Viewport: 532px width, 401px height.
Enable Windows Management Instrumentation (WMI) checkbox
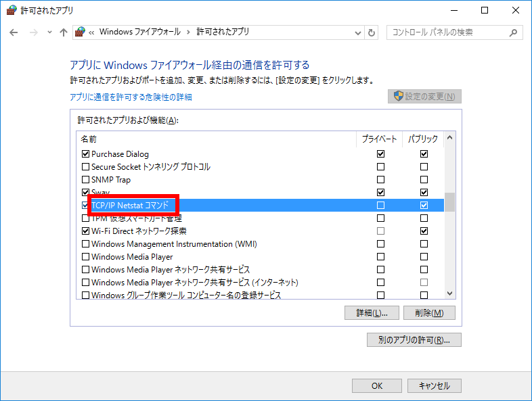click(85, 244)
